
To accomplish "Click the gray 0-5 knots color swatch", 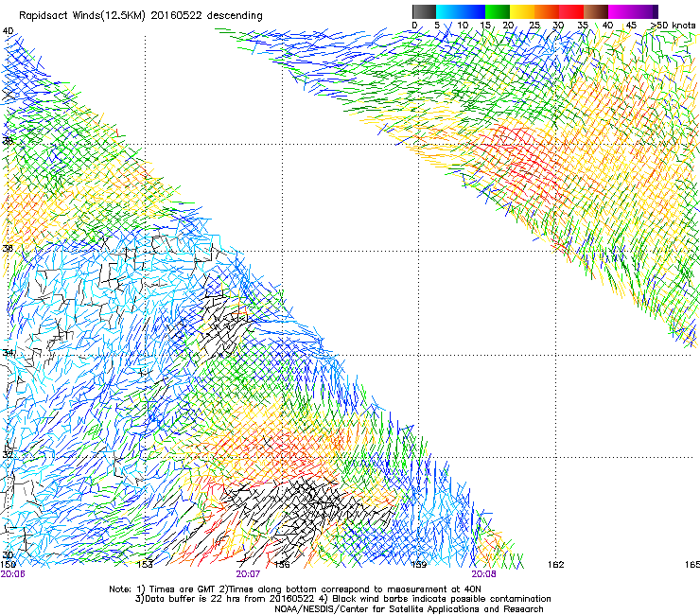I will pyautogui.click(x=424, y=11).
